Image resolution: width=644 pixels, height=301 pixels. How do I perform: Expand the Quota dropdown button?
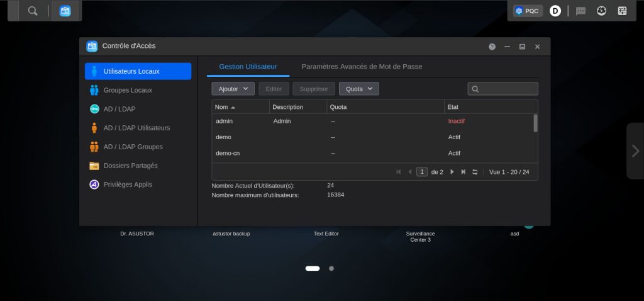pos(359,89)
